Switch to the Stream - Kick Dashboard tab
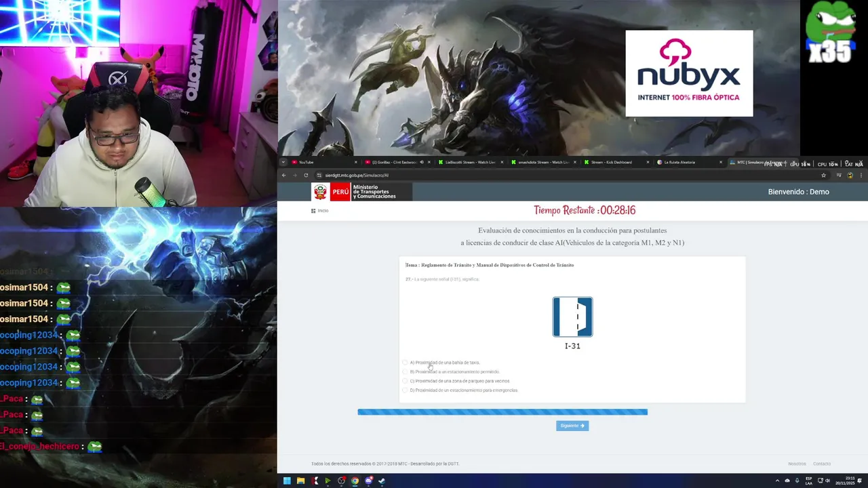 point(615,163)
